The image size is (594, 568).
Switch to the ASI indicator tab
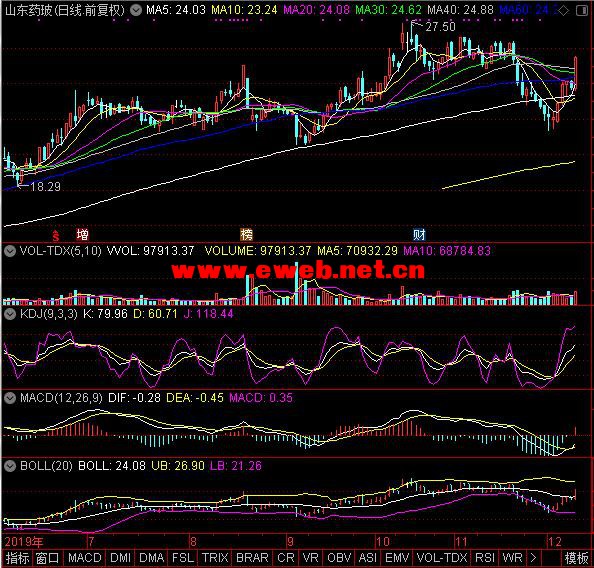click(367, 558)
